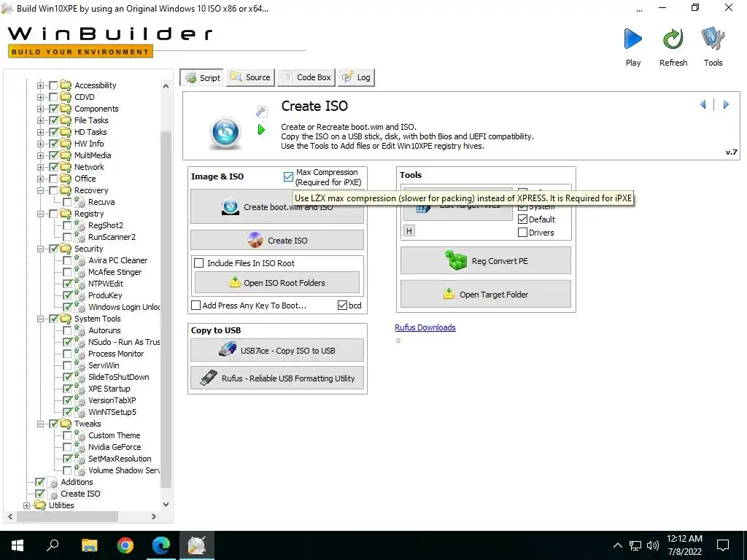Click the small green run-script arrow
This screenshot has width=747, height=560.
261,130
